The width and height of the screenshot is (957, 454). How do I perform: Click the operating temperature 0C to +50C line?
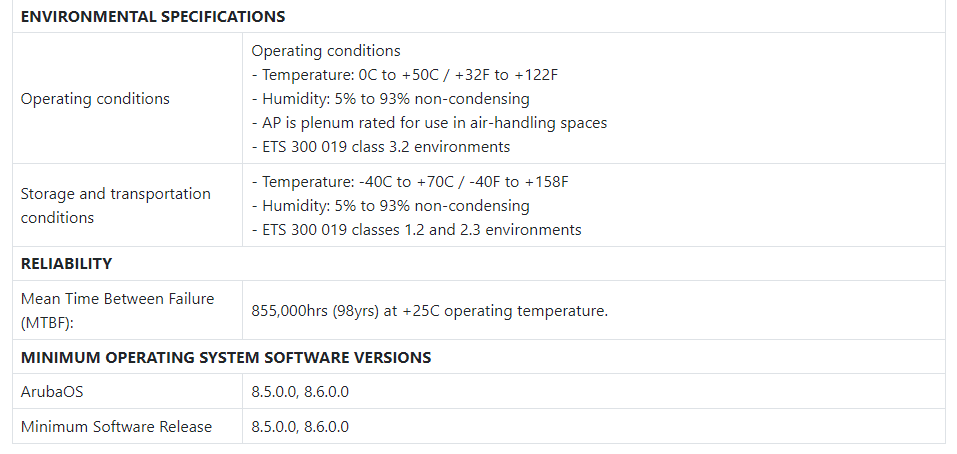pos(405,75)
